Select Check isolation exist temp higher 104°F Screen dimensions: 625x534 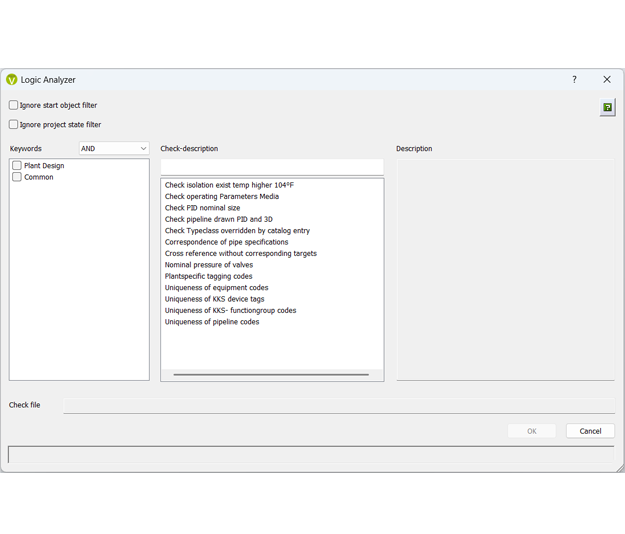[x=229, y=185]
